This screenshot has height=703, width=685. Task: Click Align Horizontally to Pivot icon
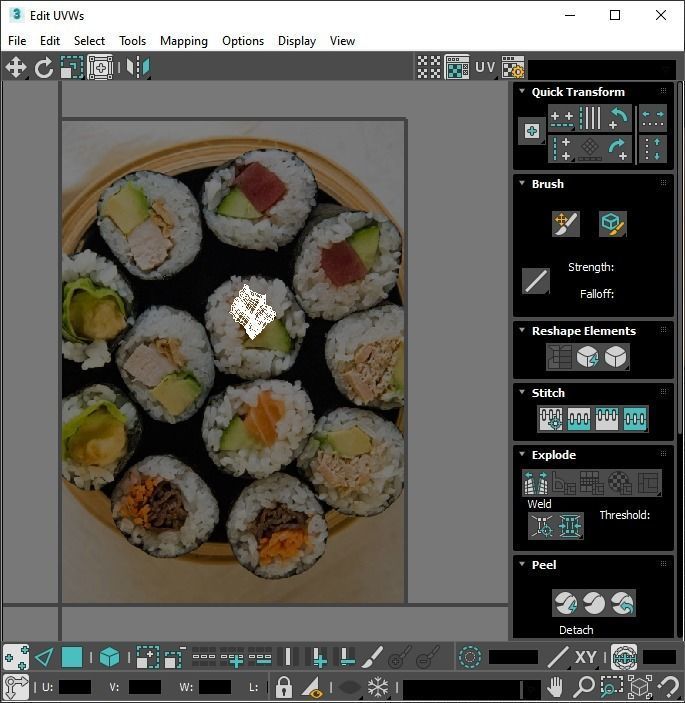click(562, 118)
